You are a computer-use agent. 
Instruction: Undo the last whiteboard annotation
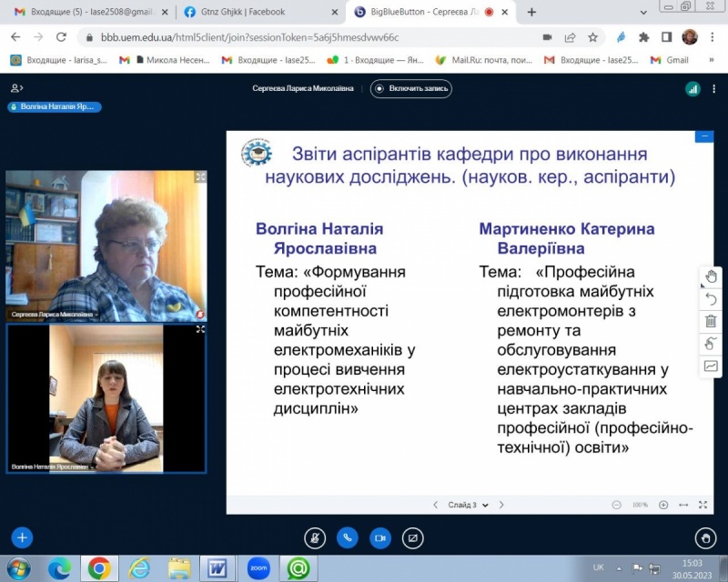[711, 299]
